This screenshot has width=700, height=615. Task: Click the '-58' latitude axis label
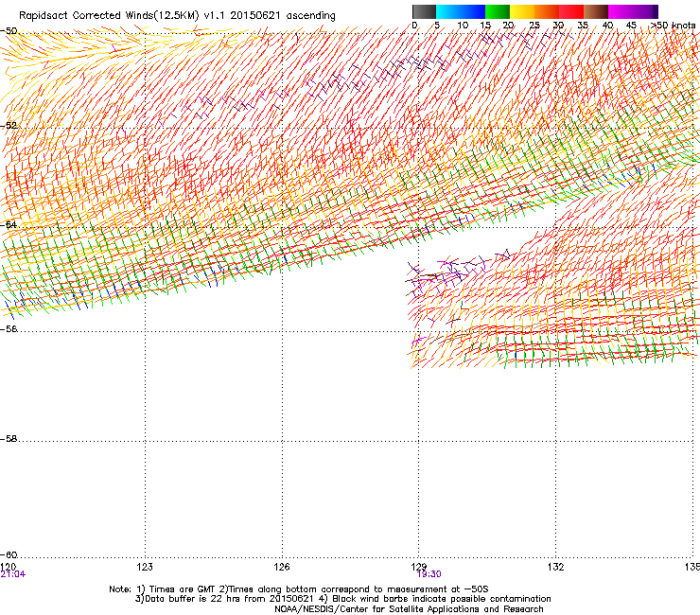(9, 439)
